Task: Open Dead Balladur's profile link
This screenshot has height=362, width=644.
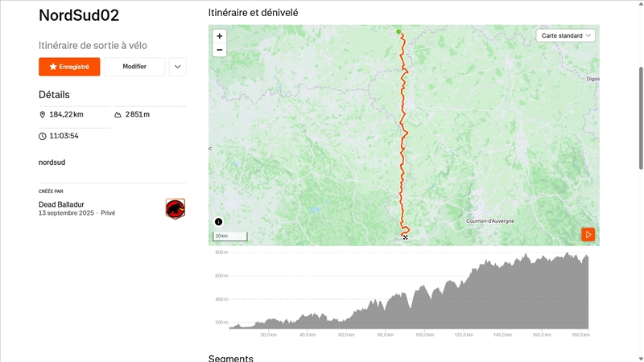Action: tap(61, 204)
